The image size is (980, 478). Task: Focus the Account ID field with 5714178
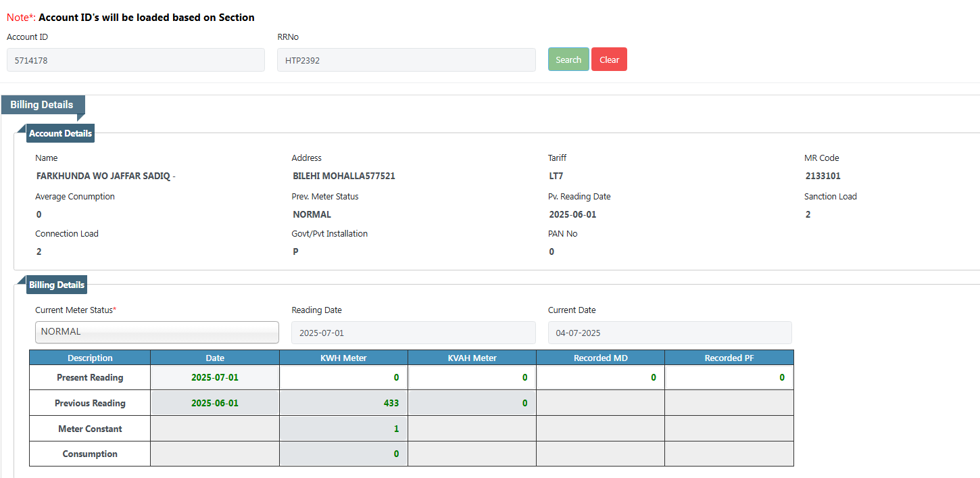(x=136, y=60)
